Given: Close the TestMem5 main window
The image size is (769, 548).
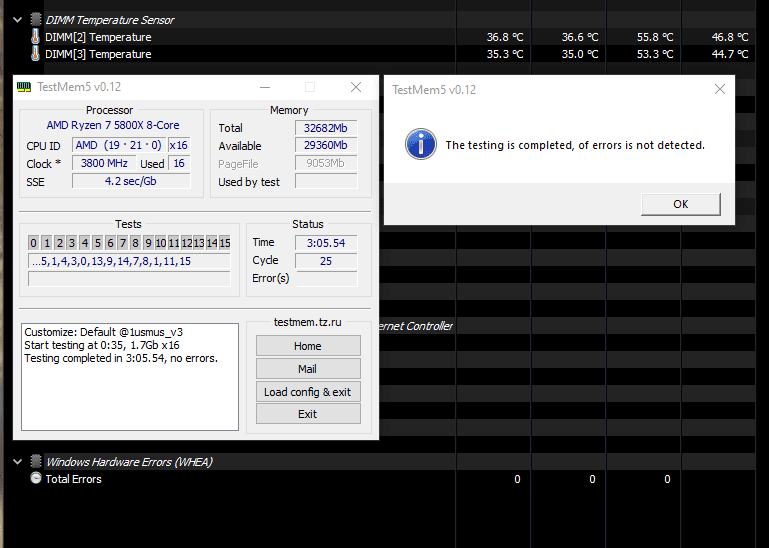Looking at the screenshot, I should (x=356, y=87).
